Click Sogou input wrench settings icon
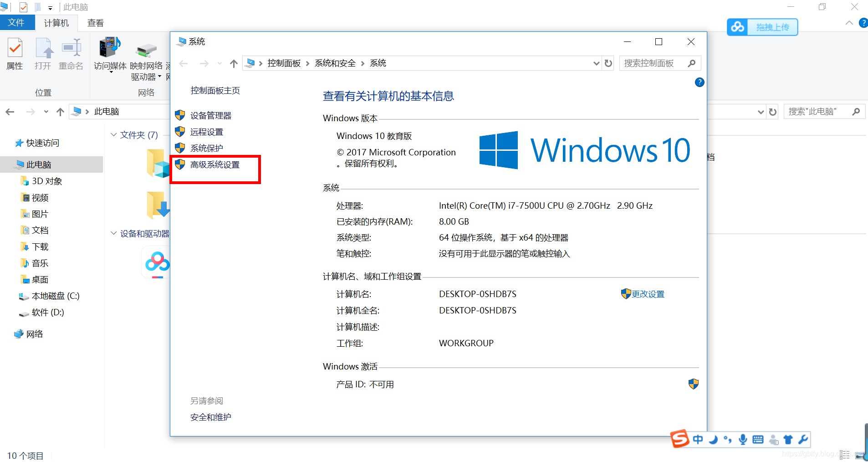Screen dimensions: 868x462 pyautogui.click(x=803, y=439)
